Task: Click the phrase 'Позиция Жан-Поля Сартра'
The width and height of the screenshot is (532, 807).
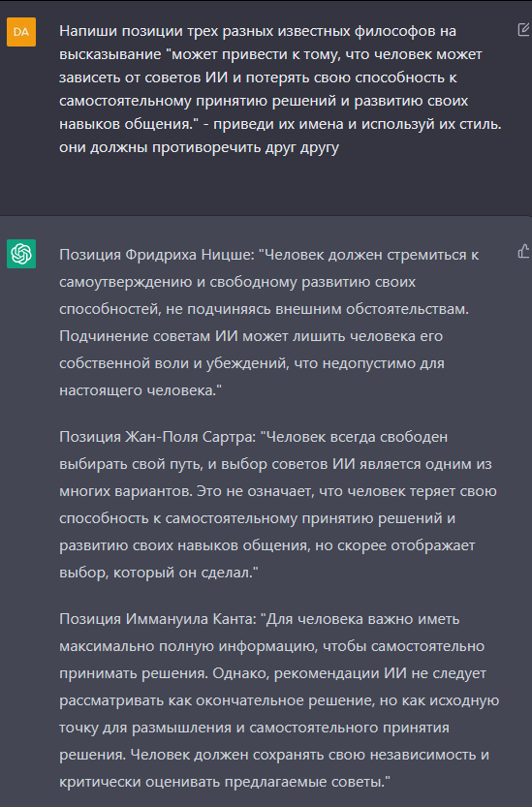Action: (x=157, y=437)
